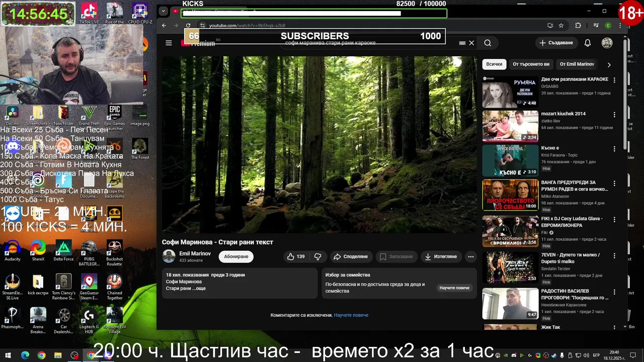The height and width of the screenshot is (362, 644).
Task: Select the От търсенето ви chip
Action: (531, 64)
